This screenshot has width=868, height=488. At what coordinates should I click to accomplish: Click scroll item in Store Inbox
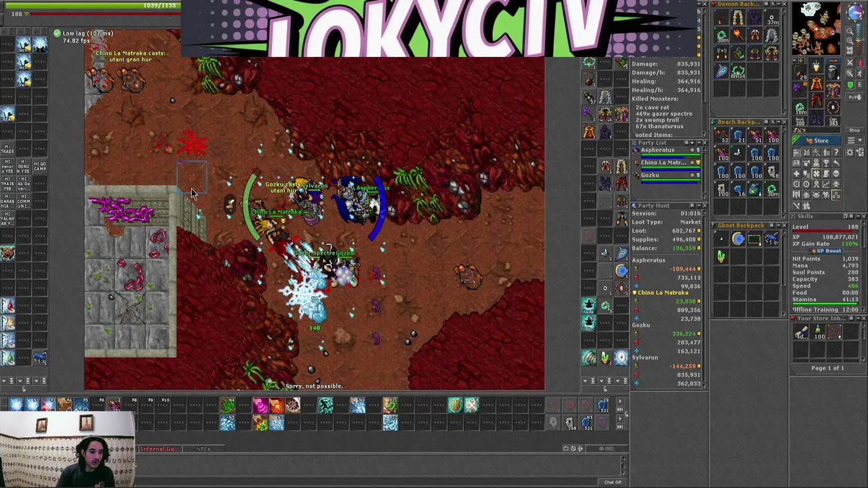click(x=802, y=331)
